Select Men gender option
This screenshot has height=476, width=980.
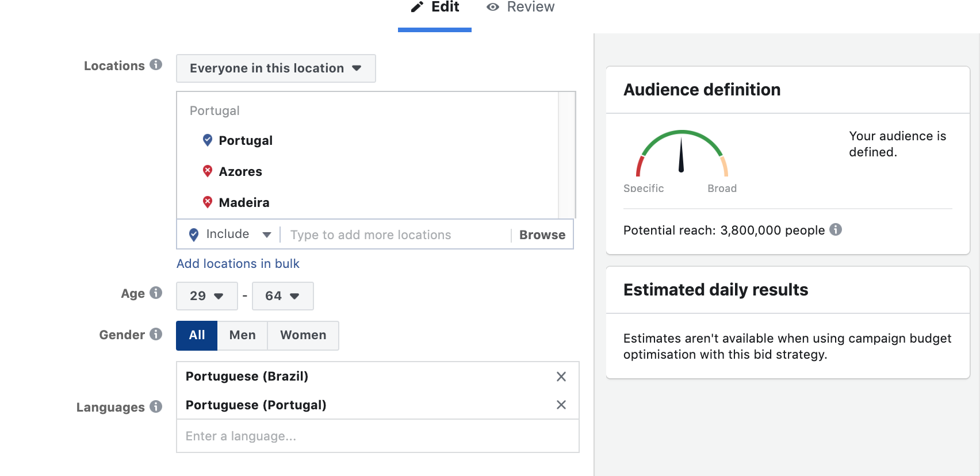[242, 335]
